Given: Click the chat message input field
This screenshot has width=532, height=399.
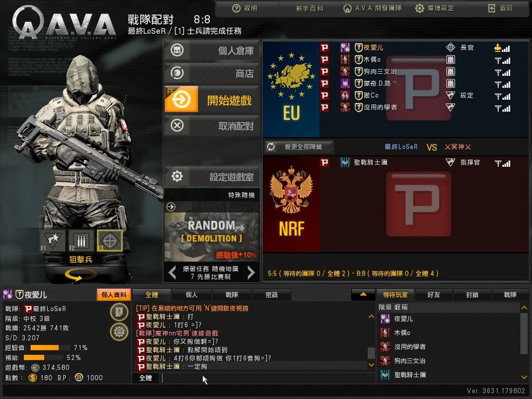Looking at the screenshot, I should (x=267, y=378).
